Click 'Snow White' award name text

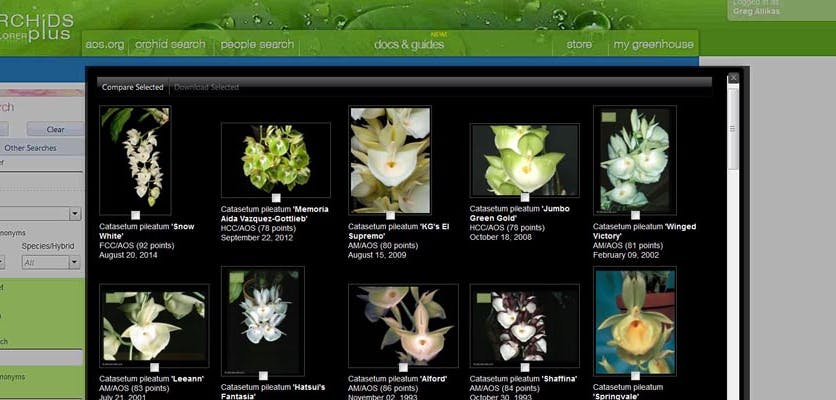coord(147,231)
